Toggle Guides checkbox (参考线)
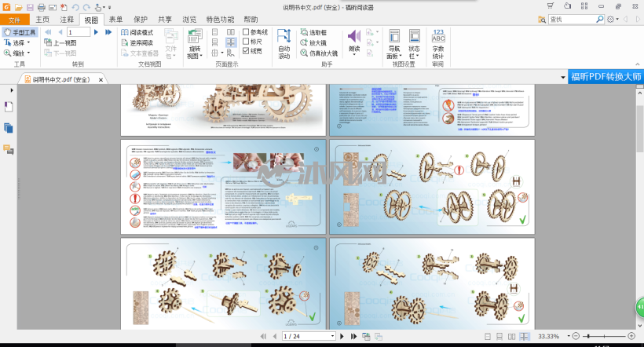The width and height of the screenshot is (644, 347). pos(255,31)
